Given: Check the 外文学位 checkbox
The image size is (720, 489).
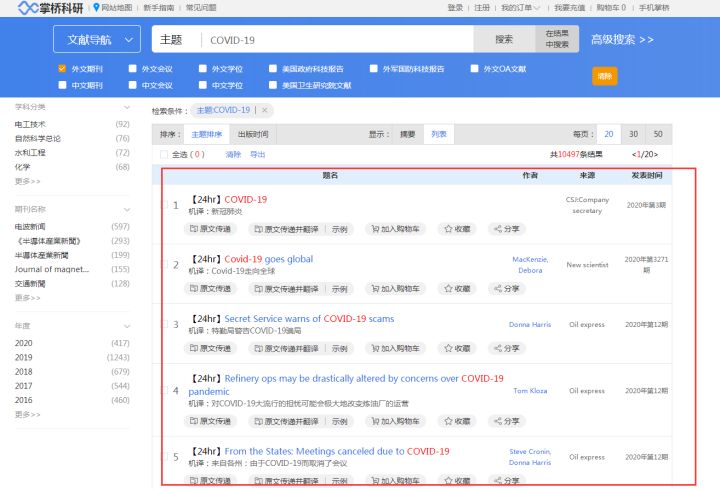Looking at the screenshot, I should point(202,68).
